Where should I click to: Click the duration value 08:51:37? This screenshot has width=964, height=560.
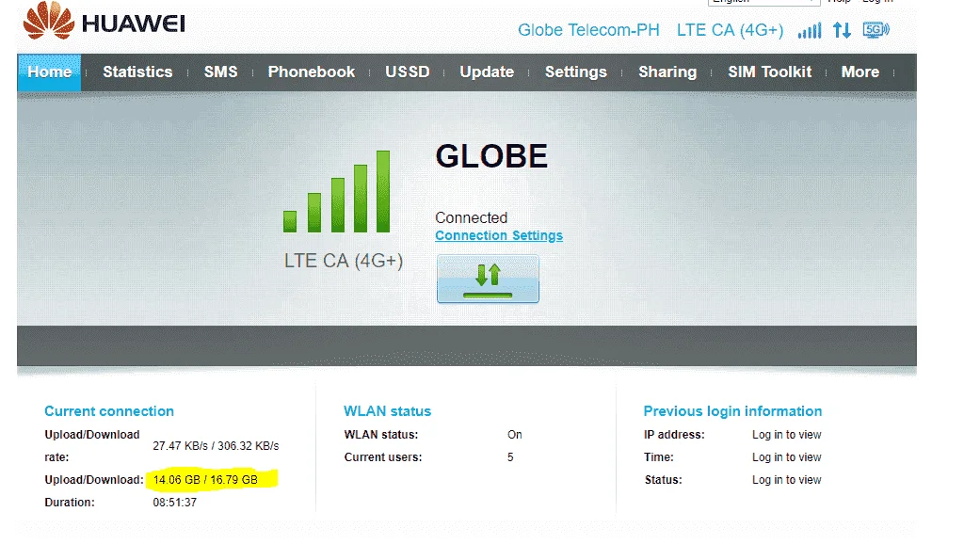click(x=174, y=503)
